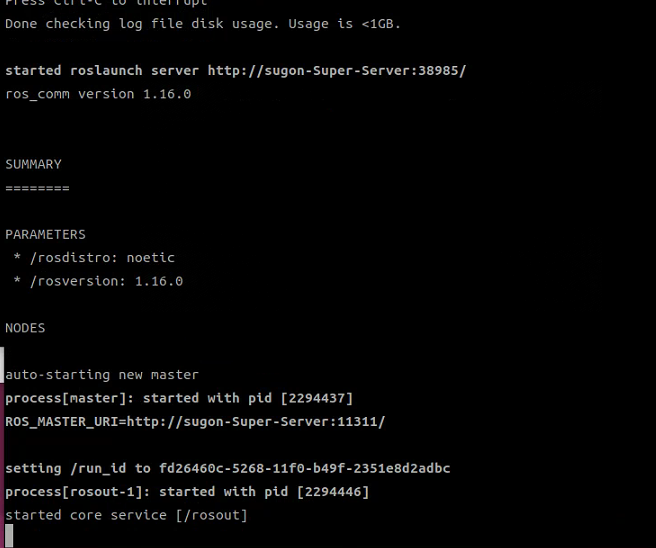Open the roslaunch server URL with port 38985
This screenshot has height=548, width=656.
pyautogui.click(x=337, y=71)
